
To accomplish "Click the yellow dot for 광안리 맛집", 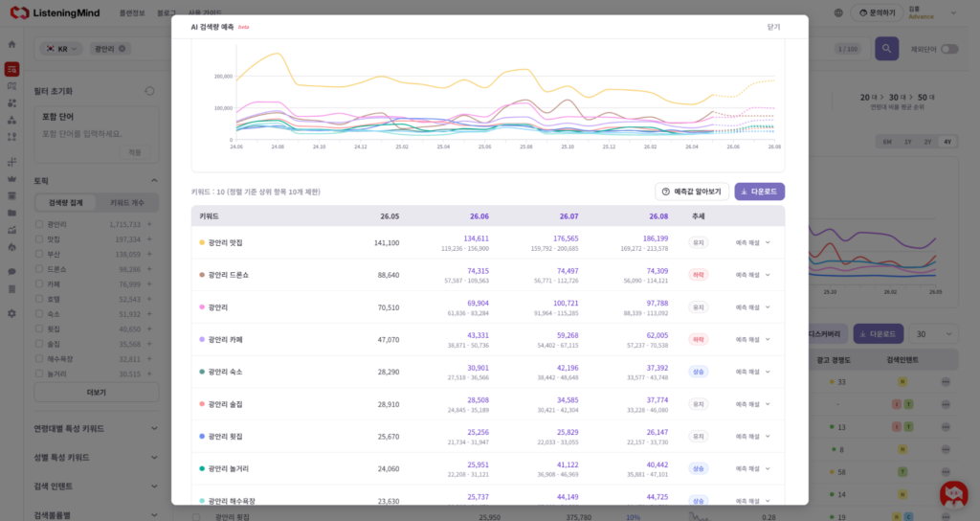I will (202, 242).
